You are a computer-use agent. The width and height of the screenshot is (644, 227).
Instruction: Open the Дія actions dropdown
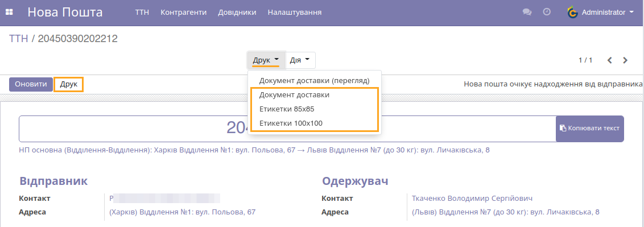tap(300, 60)
